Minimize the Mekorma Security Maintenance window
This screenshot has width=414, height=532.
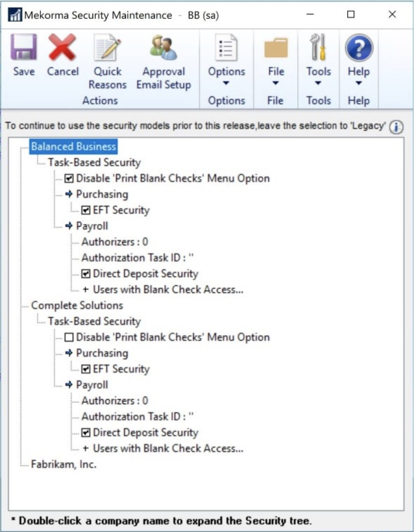(310, 15)
